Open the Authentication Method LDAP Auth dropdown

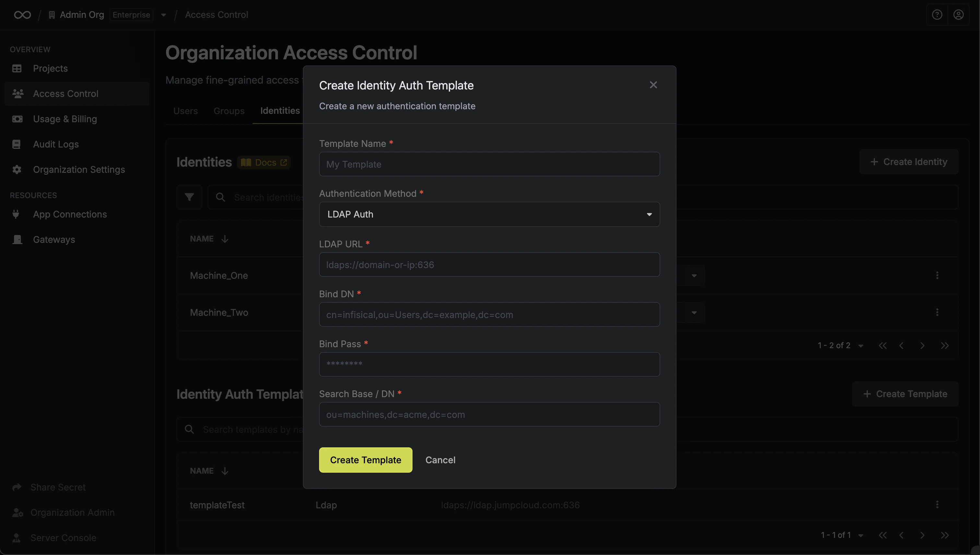point(489,214)
